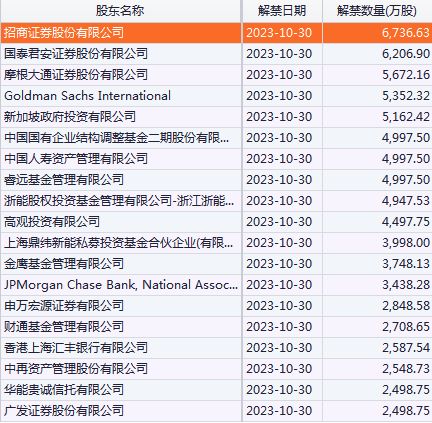Screen dimensions: 432x423
Task: Click quantity value 2,587.54
Action: click(406, 348)
